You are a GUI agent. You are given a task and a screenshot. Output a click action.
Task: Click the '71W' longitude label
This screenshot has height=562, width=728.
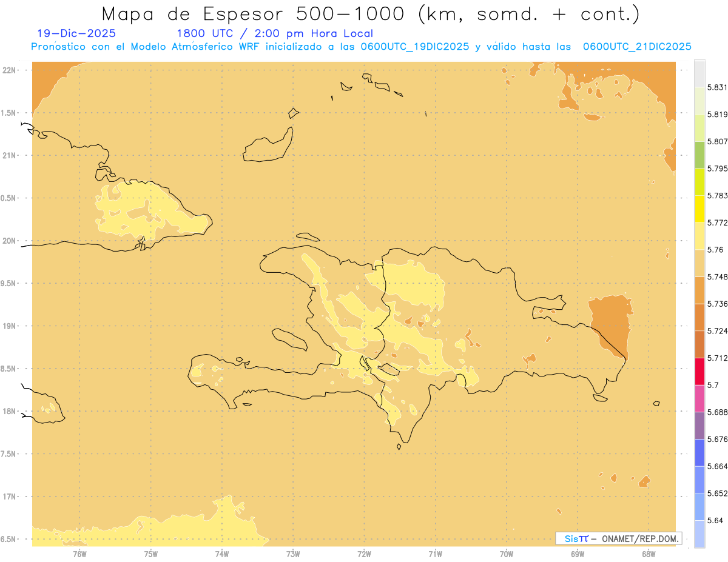click(x=435, y=554)
